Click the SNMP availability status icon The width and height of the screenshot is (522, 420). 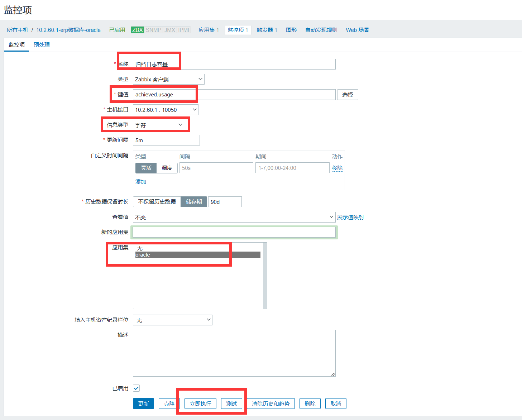coord(153,30)
